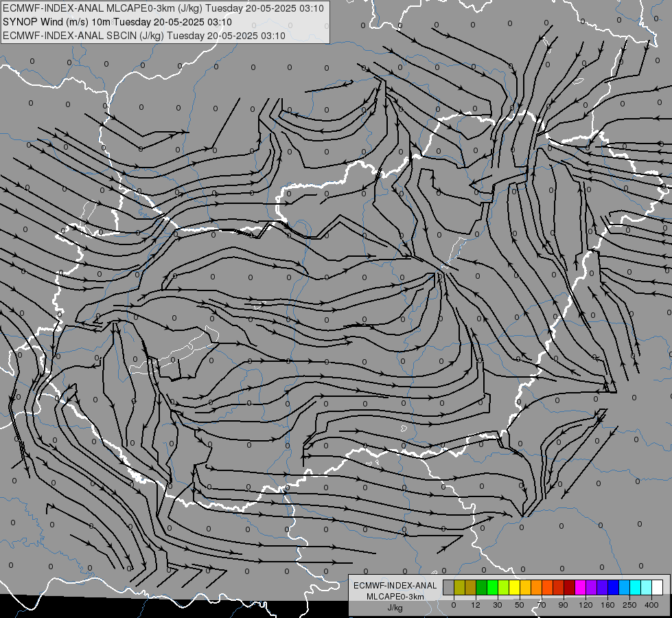Pick the magenta legend swatch
672x618 pixels.
pyautogui.click(x=581, y=587)
